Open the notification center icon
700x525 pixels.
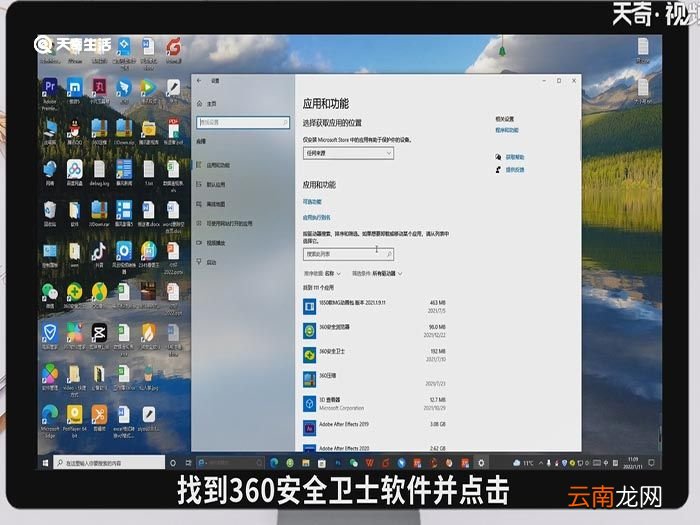click(651, 462)
